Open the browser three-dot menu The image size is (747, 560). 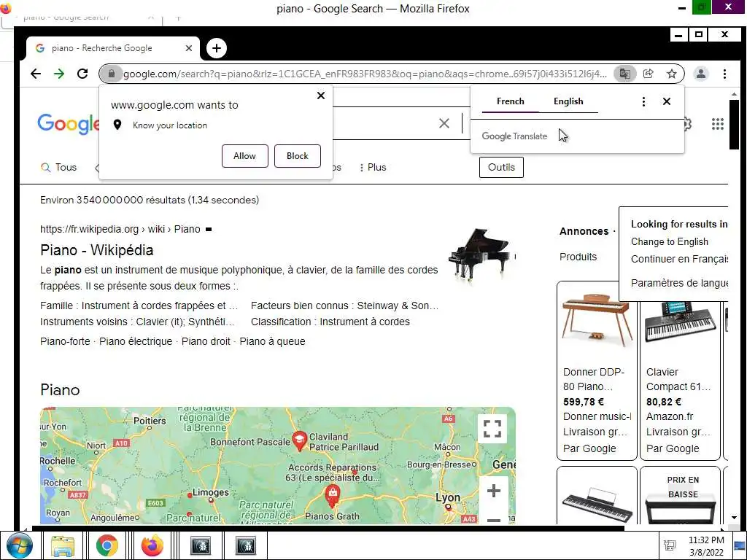(x=724, y=74)
